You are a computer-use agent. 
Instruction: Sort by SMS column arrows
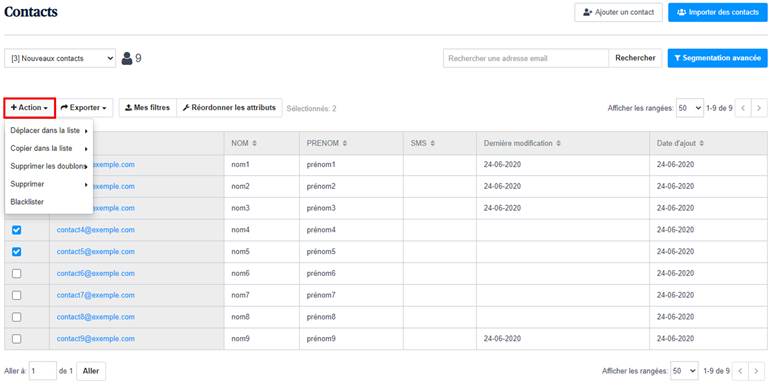432,143
